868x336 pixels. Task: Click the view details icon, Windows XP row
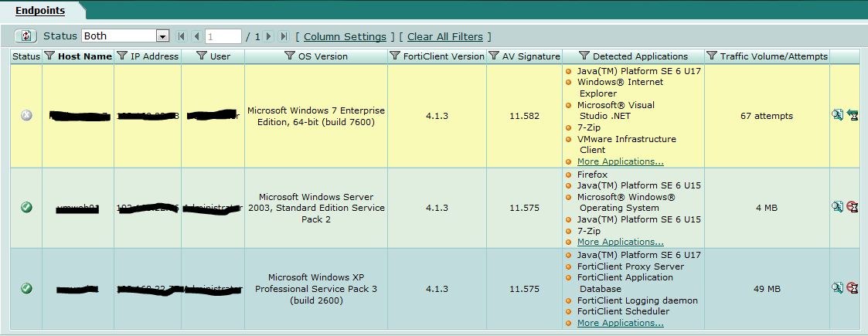coord(838,287)
